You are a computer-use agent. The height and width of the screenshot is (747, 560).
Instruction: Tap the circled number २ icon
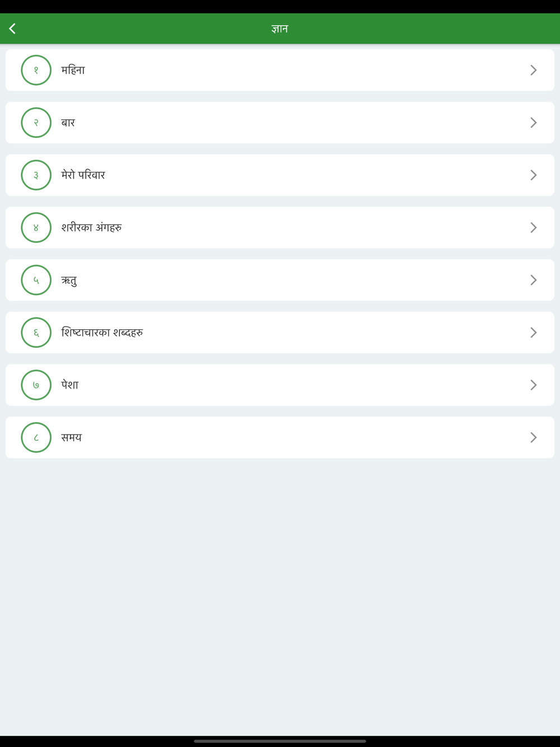pos(36,123)
